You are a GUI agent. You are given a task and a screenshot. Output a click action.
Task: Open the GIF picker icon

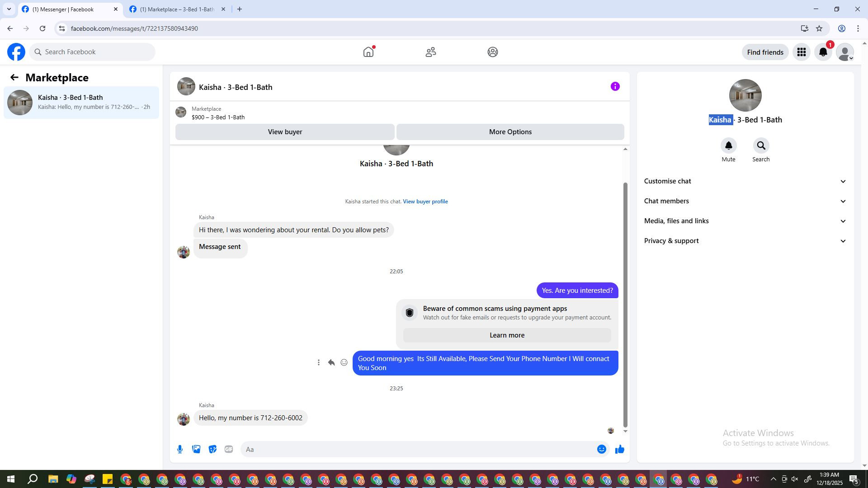pyautogui.click(x=229, y=449)
